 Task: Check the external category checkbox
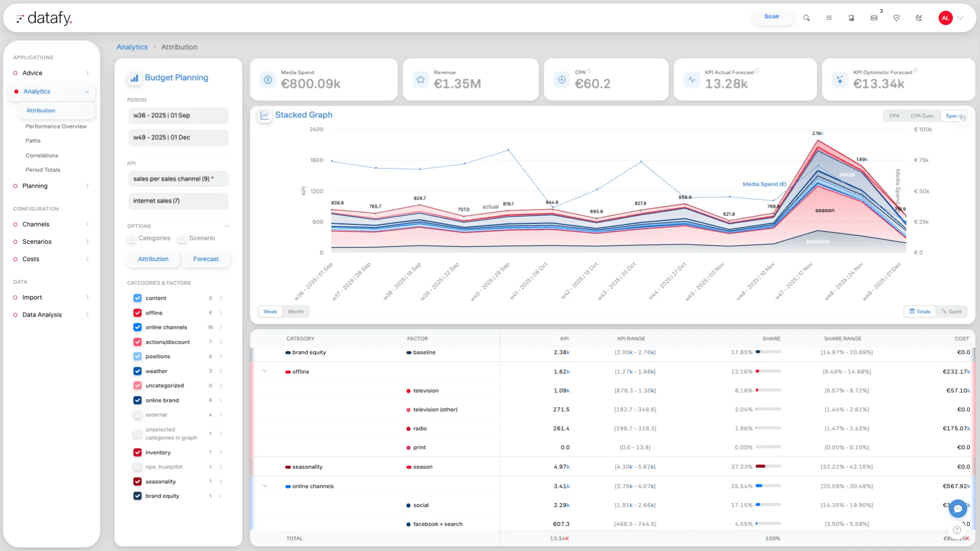[137, 415]
